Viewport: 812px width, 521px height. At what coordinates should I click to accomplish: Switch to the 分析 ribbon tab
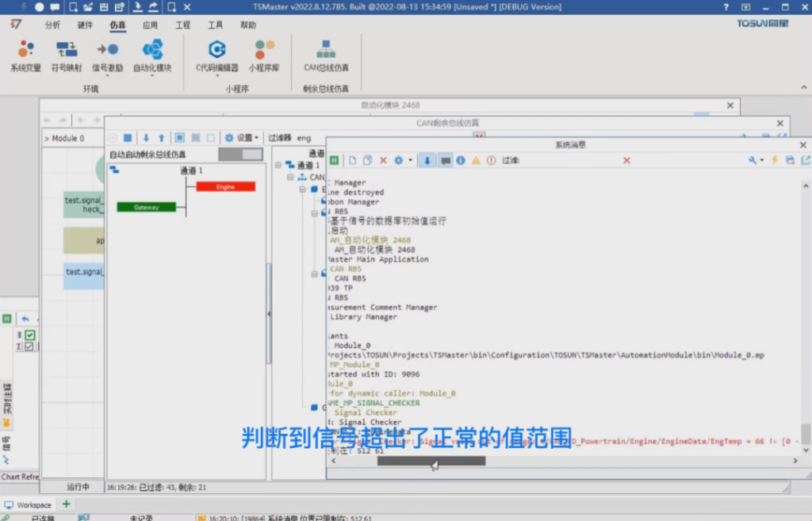[52, 25]
